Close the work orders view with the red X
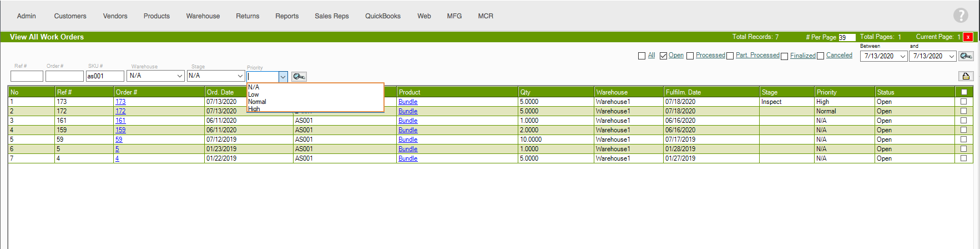This screenshot has height=249, width=980. click(x=968, y=37)
